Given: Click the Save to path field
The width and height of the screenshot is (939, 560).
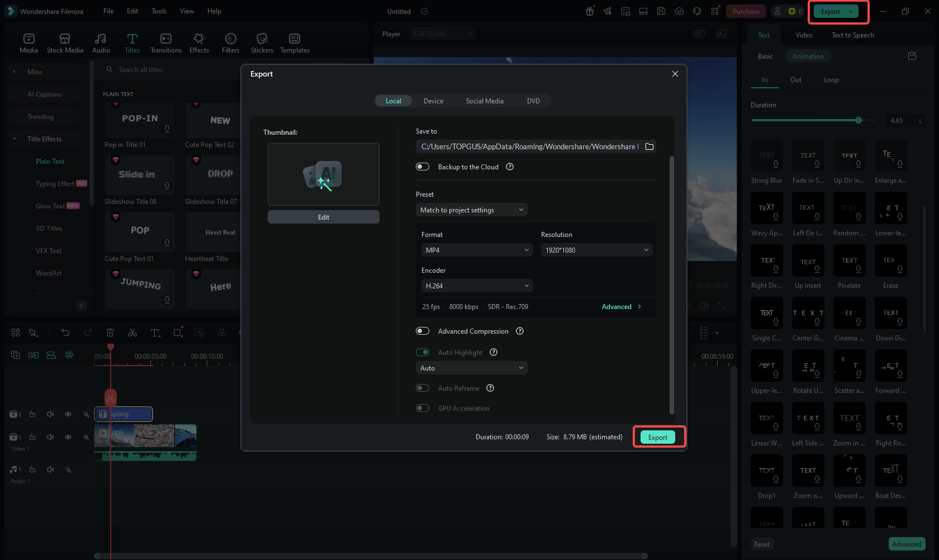Looking at the screenshot, I should click(x=529, y=146).
